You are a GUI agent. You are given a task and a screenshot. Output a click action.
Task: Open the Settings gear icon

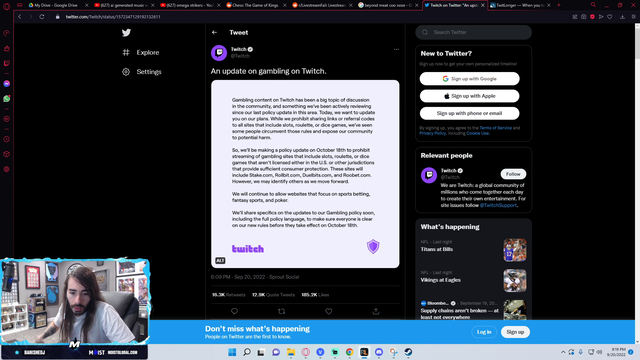tap(126, 72)
